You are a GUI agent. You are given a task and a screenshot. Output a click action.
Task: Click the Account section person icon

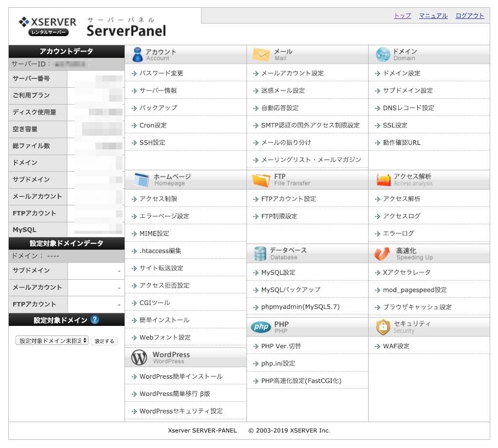click(137, 54)
